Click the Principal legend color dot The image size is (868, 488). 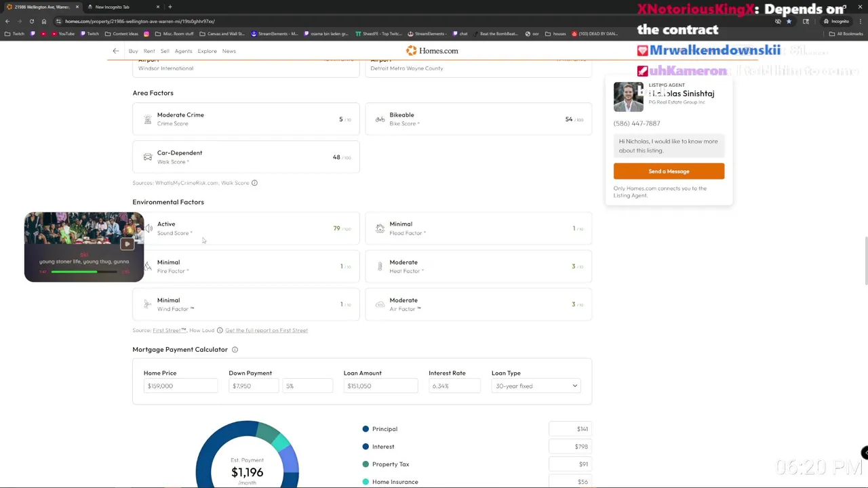pyautogui.click(x=366, y=429)
